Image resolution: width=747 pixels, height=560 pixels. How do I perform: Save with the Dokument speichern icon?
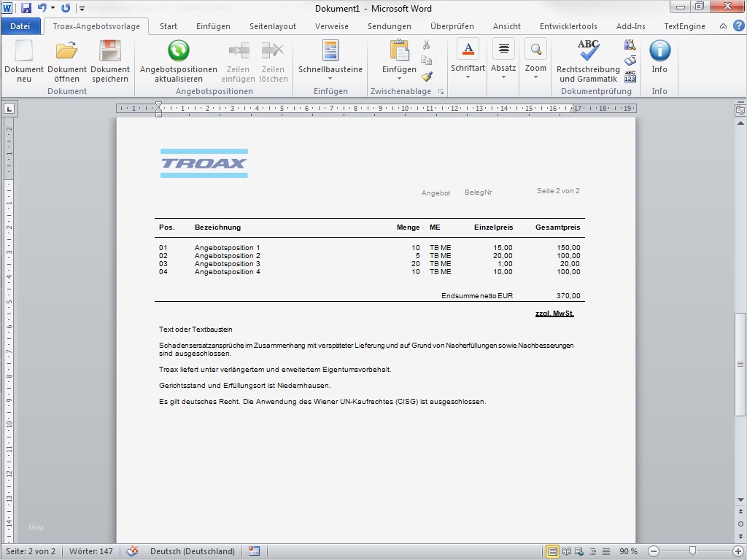pyautogui.click(x=110, y=61)
